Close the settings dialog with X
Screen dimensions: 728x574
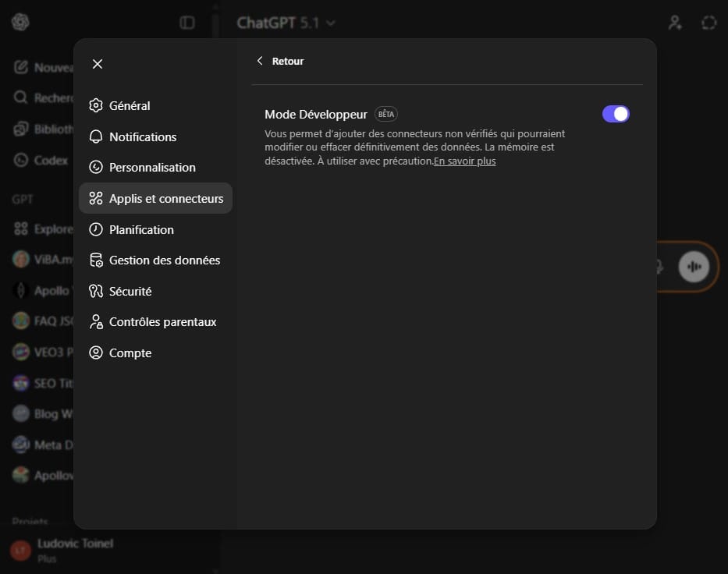click(98, 64)
